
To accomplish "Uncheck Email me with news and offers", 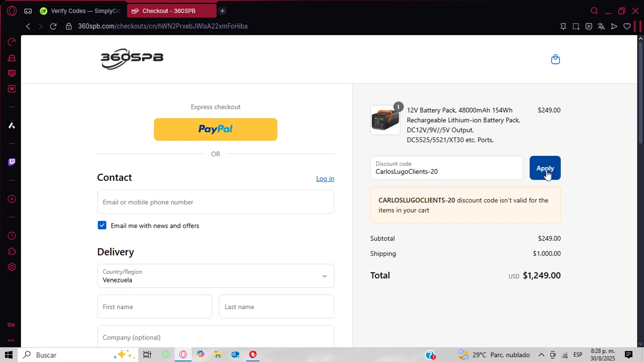I will [102, 225].
